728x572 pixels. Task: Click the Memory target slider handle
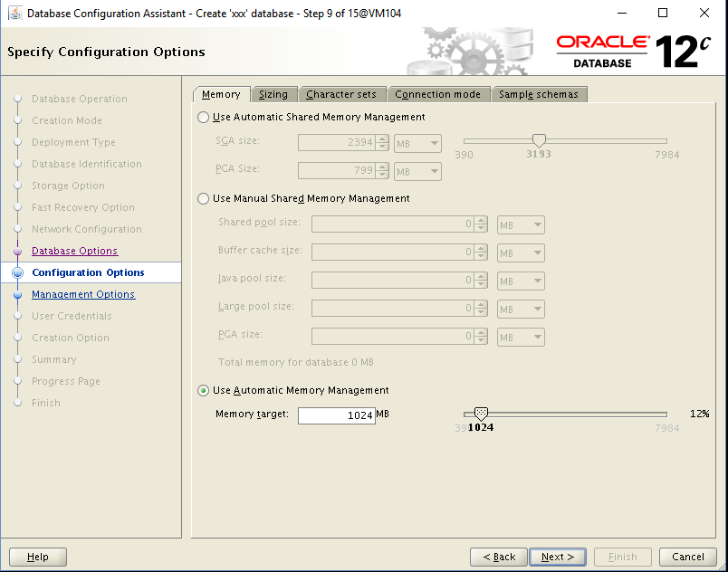481,414
